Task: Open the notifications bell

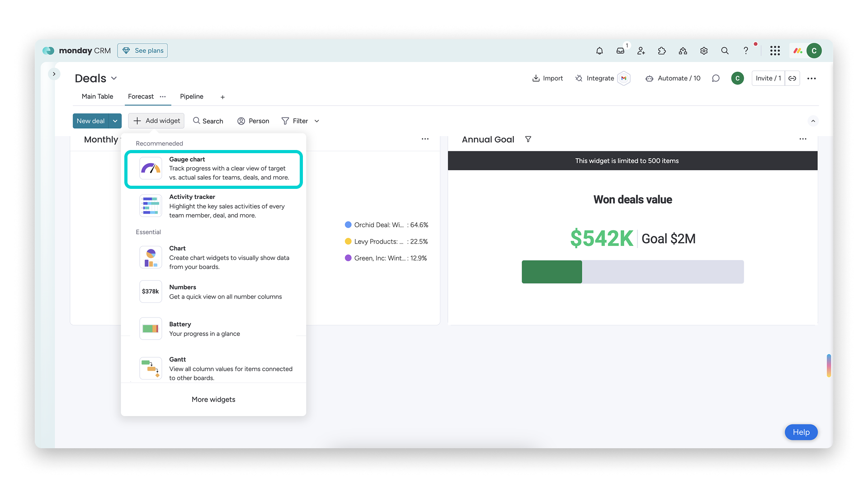Action: pyautogui.click(x=599, y=51)
